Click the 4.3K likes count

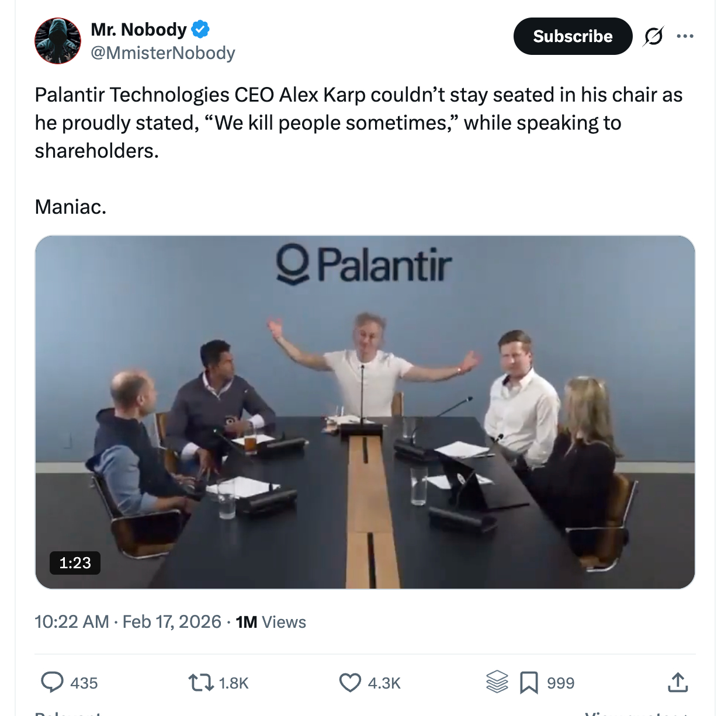point(384,683)
